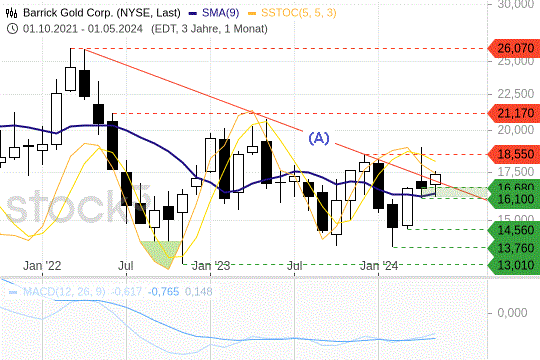Image resolution: width=540 pixels, height=360 pixels.
Task: Click the green 16,100 support price tag
Action: 514,199
